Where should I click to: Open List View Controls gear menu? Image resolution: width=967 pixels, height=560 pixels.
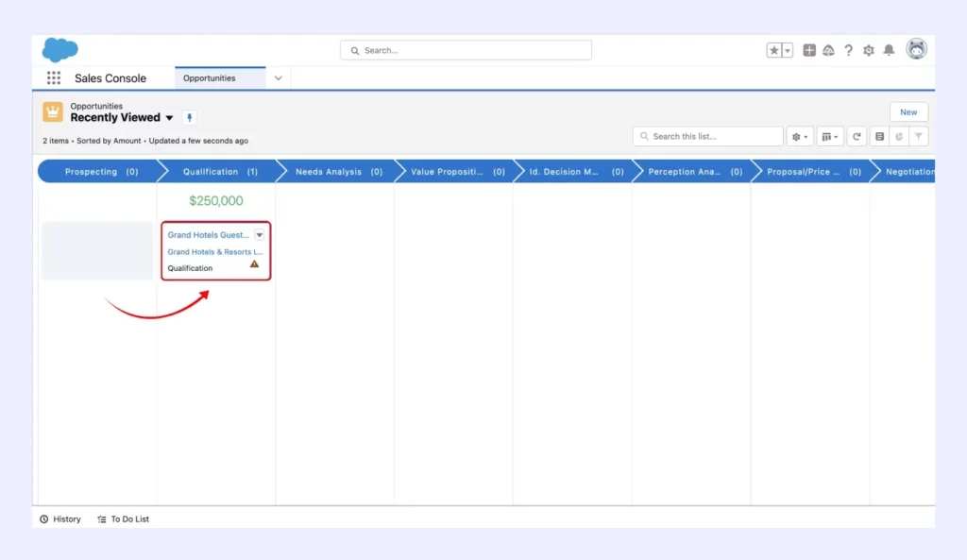tap(800, 137)
